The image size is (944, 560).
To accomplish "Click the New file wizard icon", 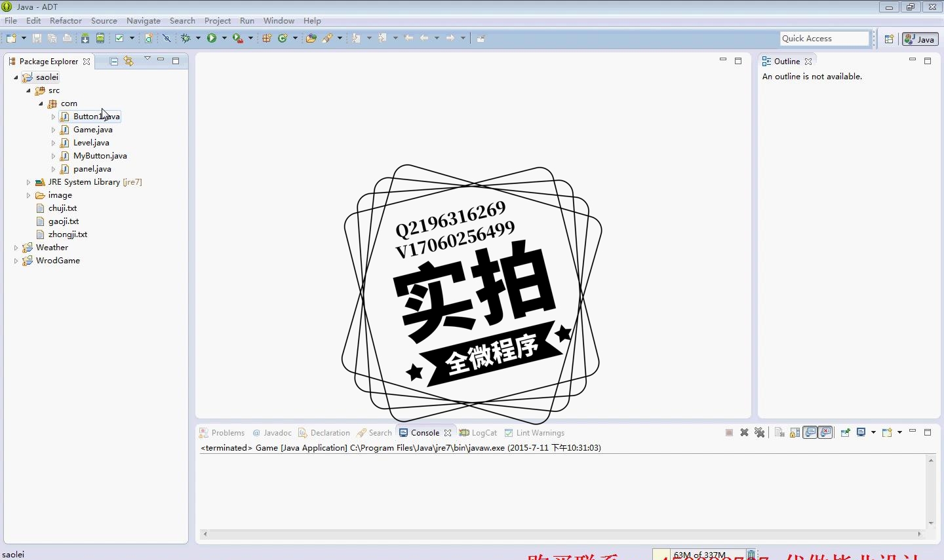I will coord(11,39).
